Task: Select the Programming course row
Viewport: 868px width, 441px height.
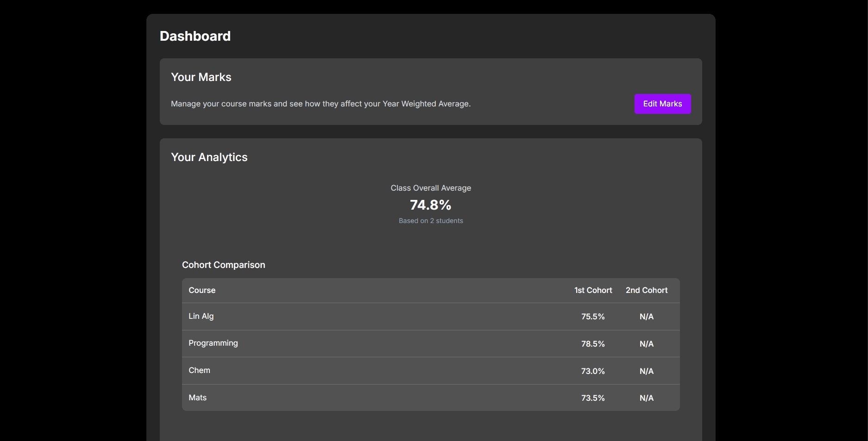Action: pyautogui.click(x=431, y=344)
